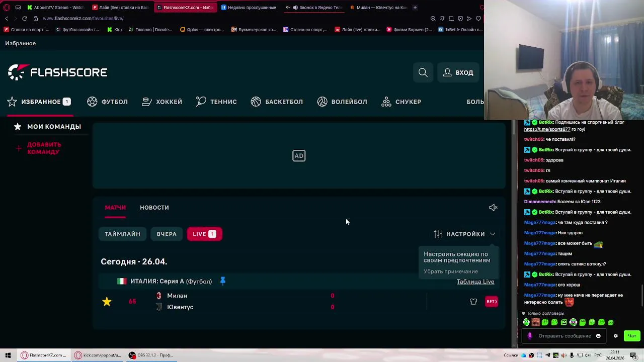Select Мои команды in sidebar
Screen dimensions: 644x362
tap(48, 127)
